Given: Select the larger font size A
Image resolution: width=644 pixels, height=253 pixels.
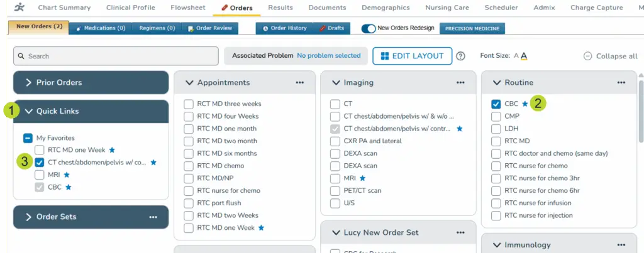Looking at the screenshot, I should click(x=524, y=56).
